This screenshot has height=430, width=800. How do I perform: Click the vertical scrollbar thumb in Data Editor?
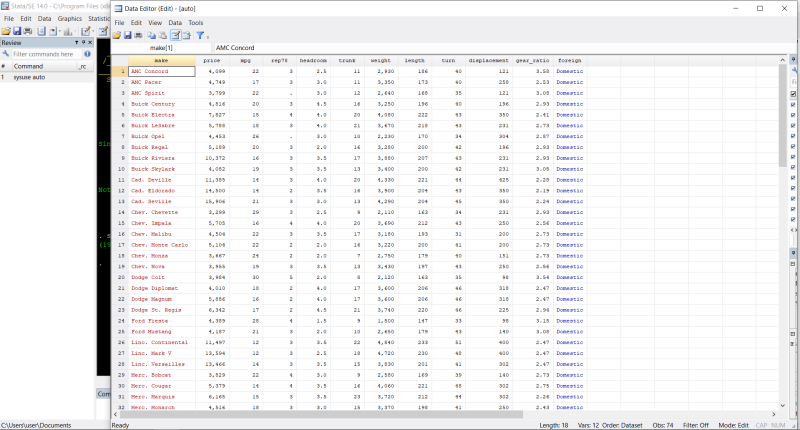[782, 115]
